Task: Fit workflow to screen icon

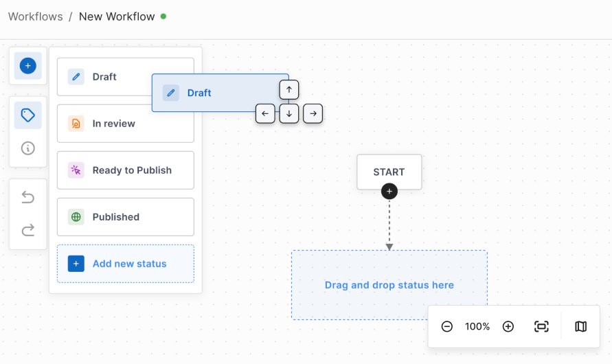Action: click(541, 326)
